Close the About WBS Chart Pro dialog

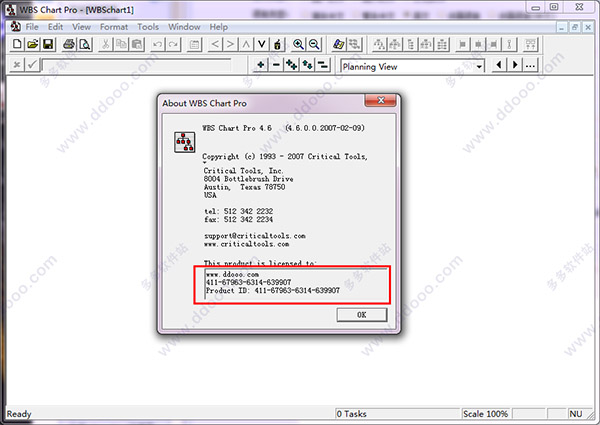click(x=381, y=100)
